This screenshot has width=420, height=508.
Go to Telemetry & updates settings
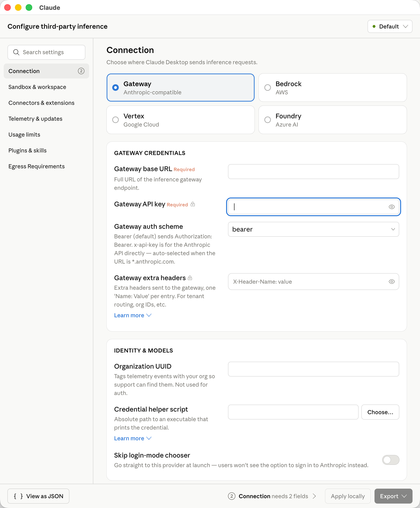coord(35,119)
